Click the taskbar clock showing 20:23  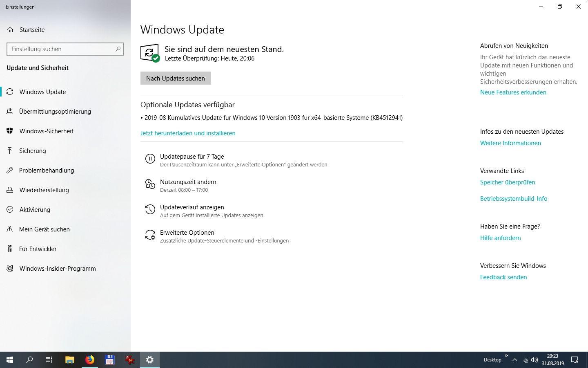tap(552, 360)
